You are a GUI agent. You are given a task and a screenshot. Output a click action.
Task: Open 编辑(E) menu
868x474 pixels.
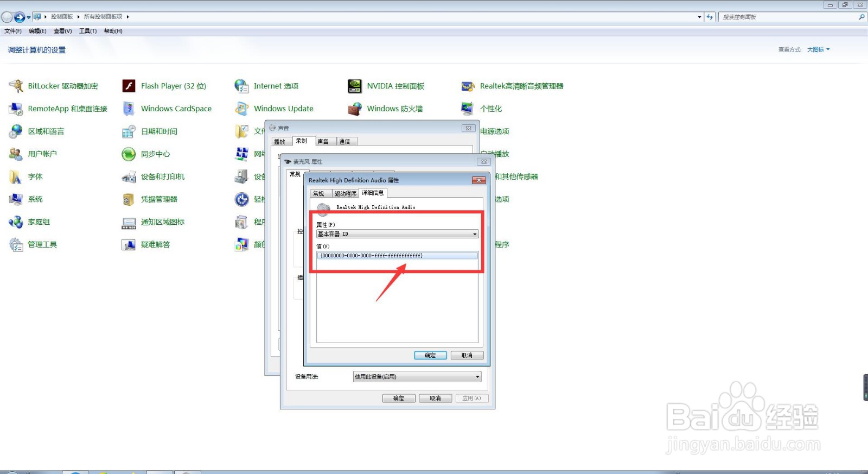tap(37, 31)
